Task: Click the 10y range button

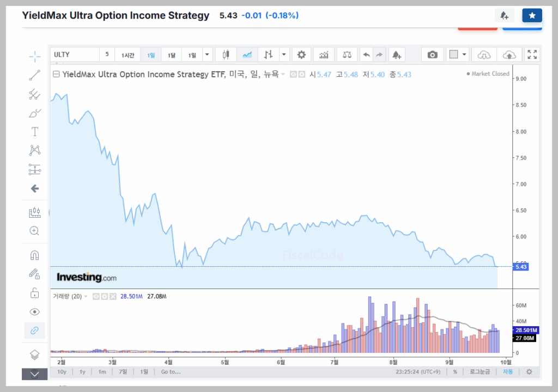Action: point(62,372)
